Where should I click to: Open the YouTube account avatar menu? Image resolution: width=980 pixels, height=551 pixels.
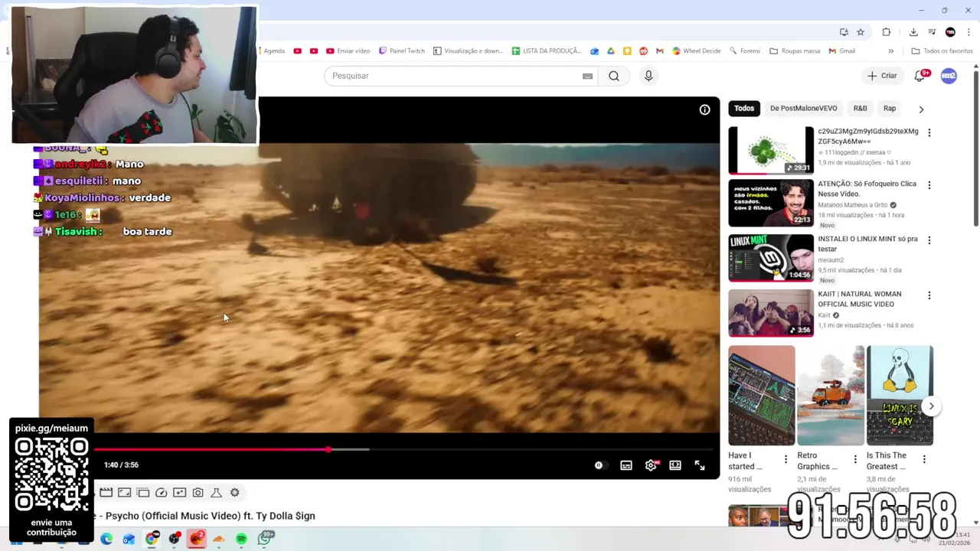[x=949, y=76]
